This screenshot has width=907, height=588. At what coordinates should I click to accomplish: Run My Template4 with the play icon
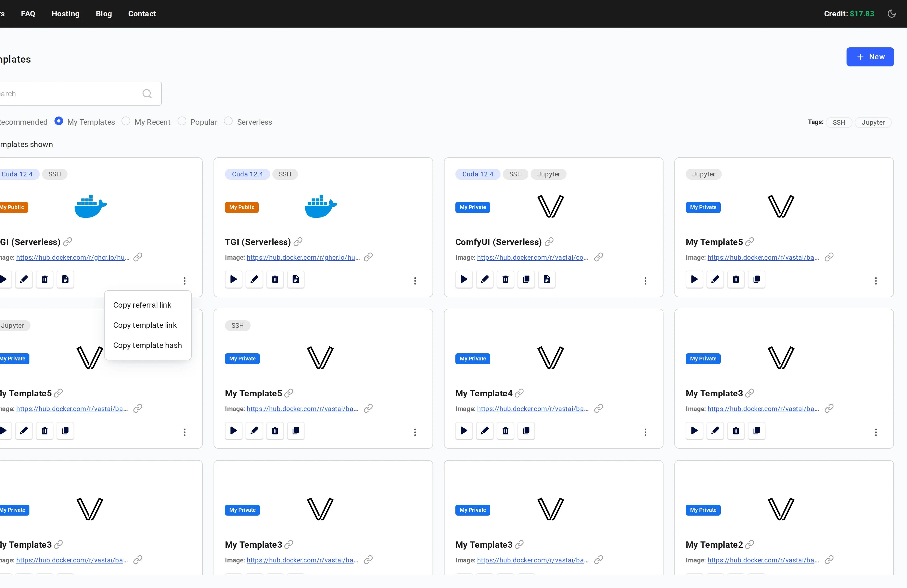464,430
